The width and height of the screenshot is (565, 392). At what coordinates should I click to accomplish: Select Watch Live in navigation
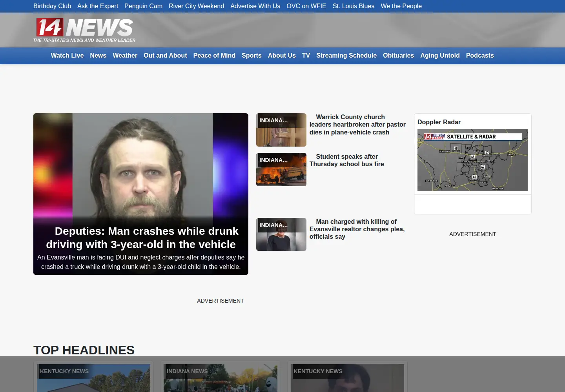coord(67,56)
